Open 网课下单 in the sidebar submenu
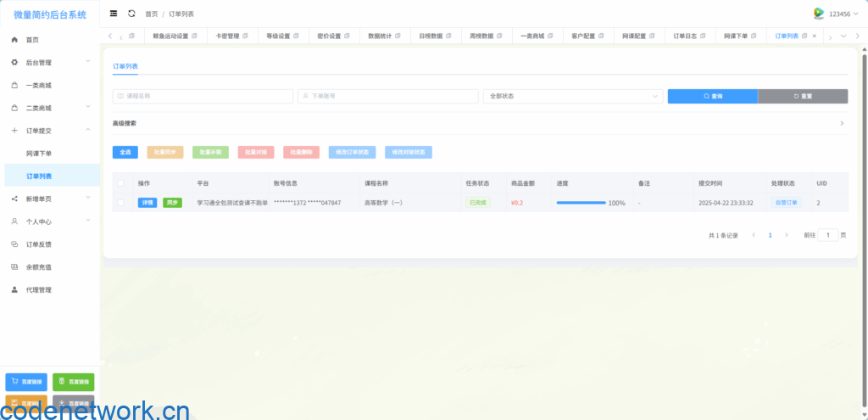Screen dimensions: 868x420 tap(39, 154)
